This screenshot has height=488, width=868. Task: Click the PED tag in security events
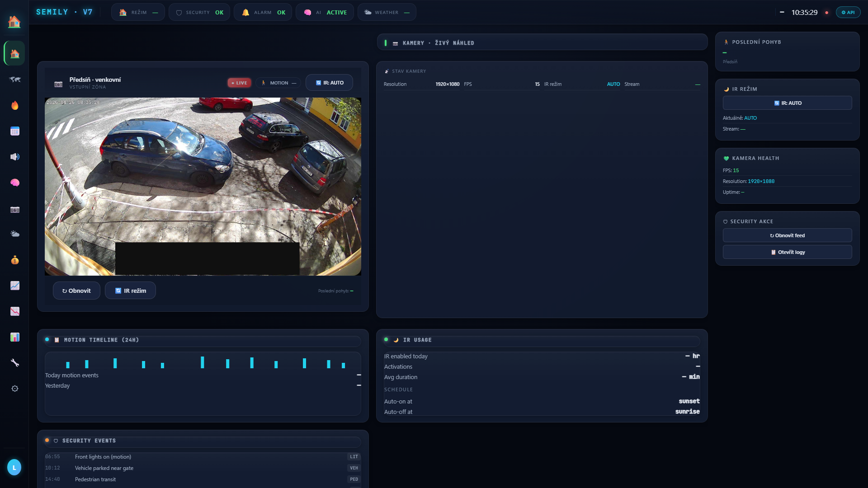[x=354, y=479]
